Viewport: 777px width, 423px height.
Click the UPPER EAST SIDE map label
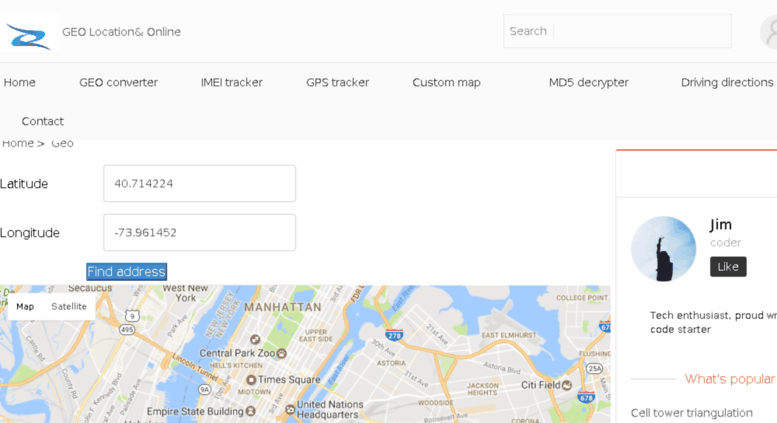tap(316, 335)
